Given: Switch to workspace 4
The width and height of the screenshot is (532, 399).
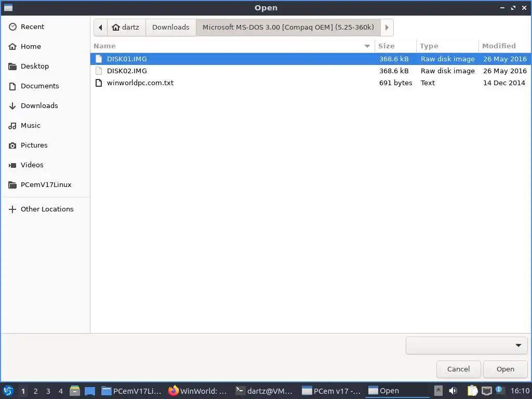Looking at the screenshot, I should (x=61, y=391).
